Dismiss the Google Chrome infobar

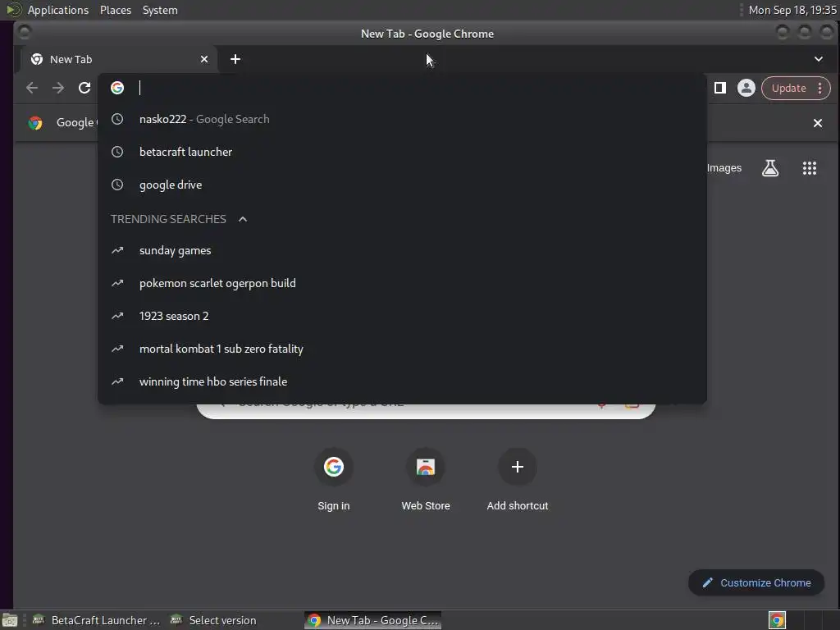(818, 123)
